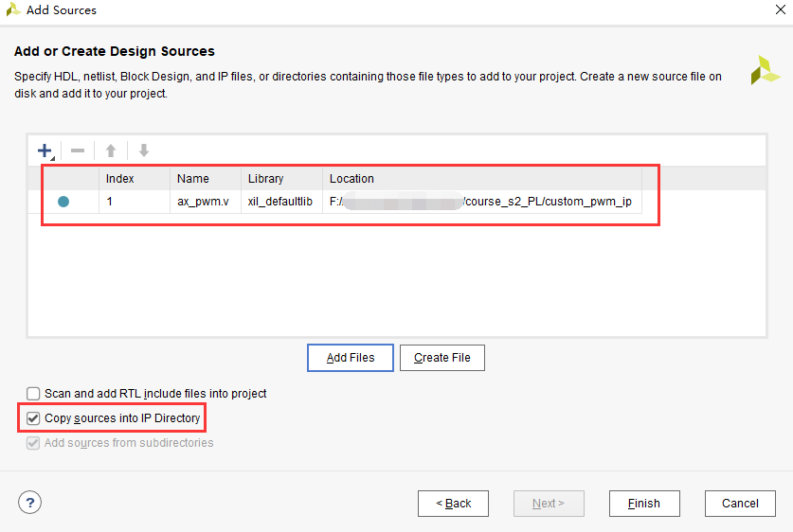Viewport: 793px width, 532px height.
Task: Move selected file down with down arrow
Action: [144, 151]
